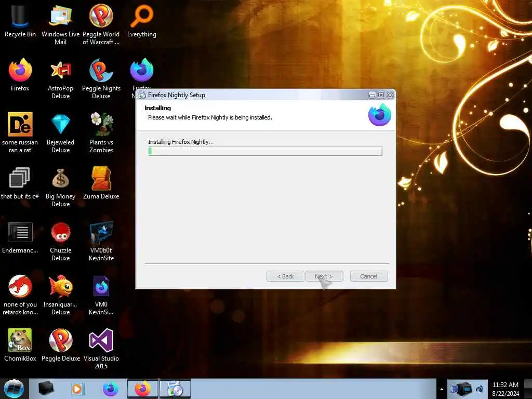
Task: Click the < Back button
Action: [285, 276]
